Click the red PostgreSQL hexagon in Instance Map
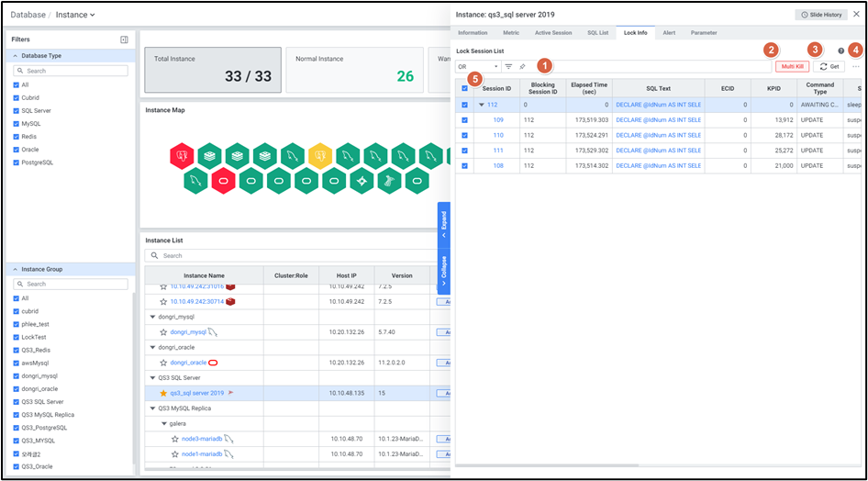 pyautogui.click(x=182, y=154)
